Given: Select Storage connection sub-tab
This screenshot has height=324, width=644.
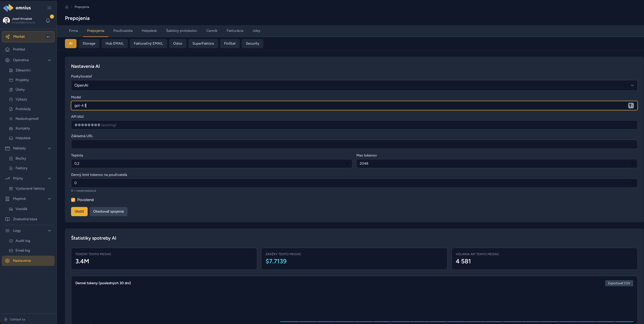Looking at the screenshot, I should (x=89, y=44).
